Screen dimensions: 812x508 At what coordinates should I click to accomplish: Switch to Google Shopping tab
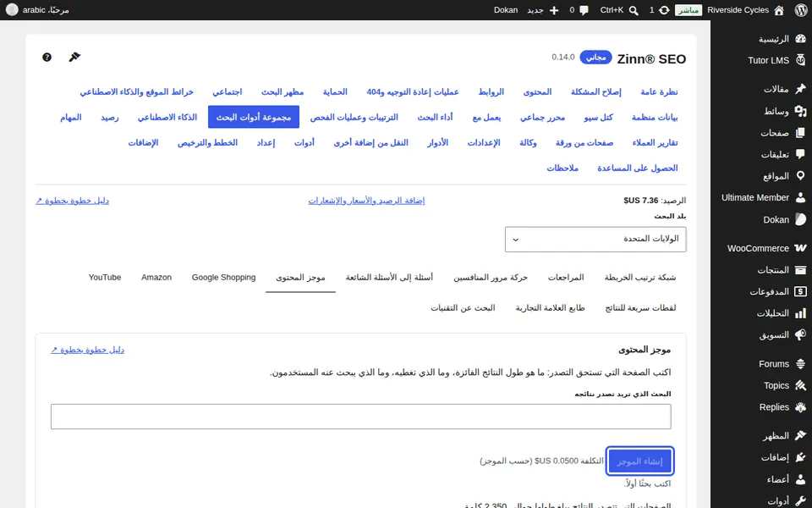pyautogui.click(x=223, y=278)
